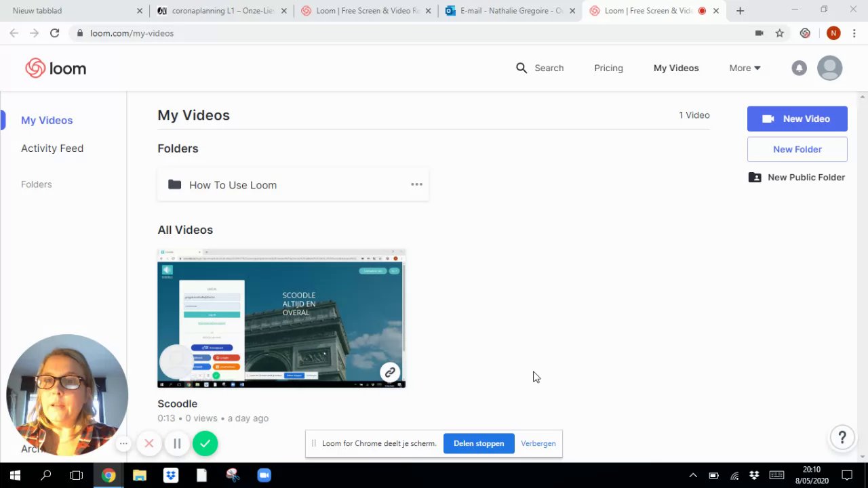Show hidden system tray icons
Screen dimensions: 868x488
(x=693, y=475)
